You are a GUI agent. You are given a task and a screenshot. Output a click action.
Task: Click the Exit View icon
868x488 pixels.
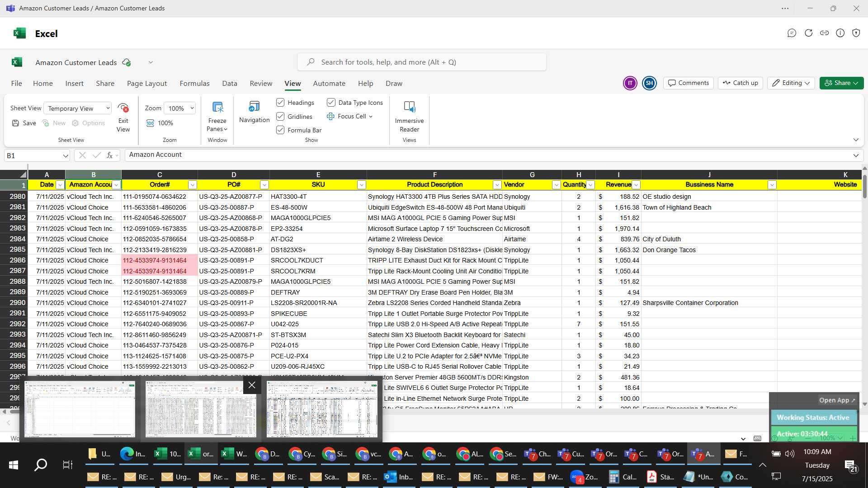pyautogui.click(x=123, y=108)
